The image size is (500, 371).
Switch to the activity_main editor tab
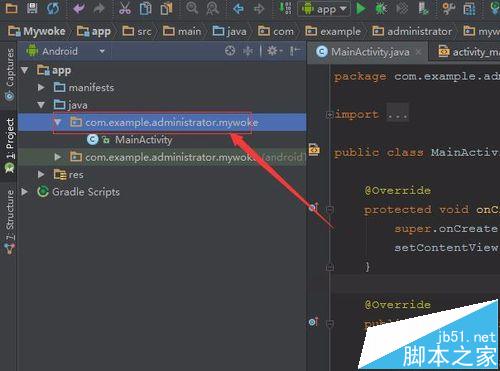tap(469, 52)
